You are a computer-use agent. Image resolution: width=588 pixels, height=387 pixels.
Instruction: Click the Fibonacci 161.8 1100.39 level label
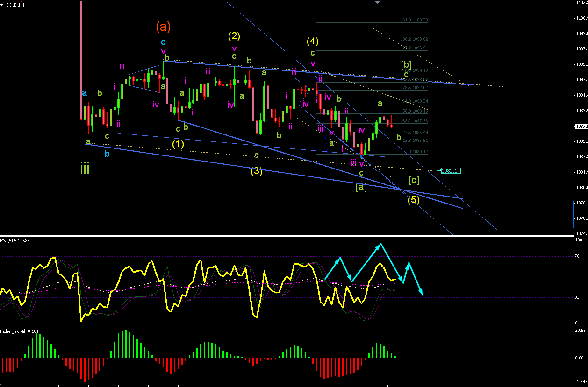pyautogui.click(x=414, y=20)
